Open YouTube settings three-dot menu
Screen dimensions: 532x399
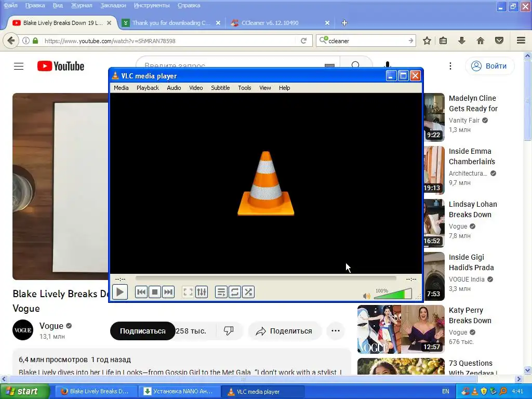[450, 66]
